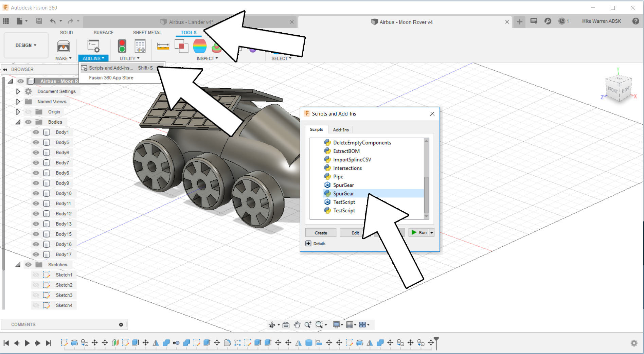Click the Edit button in dialog
Screen dimensions: 644x354
(x=355, y=233)
